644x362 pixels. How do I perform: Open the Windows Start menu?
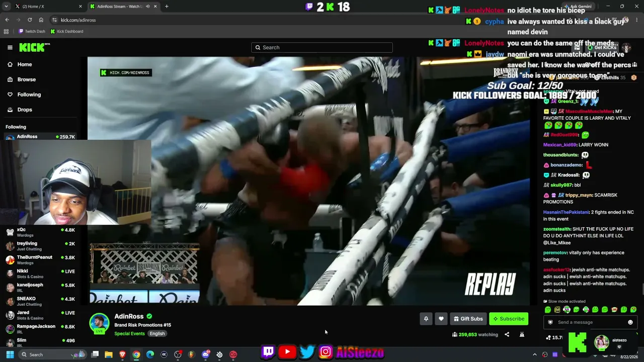10,354
